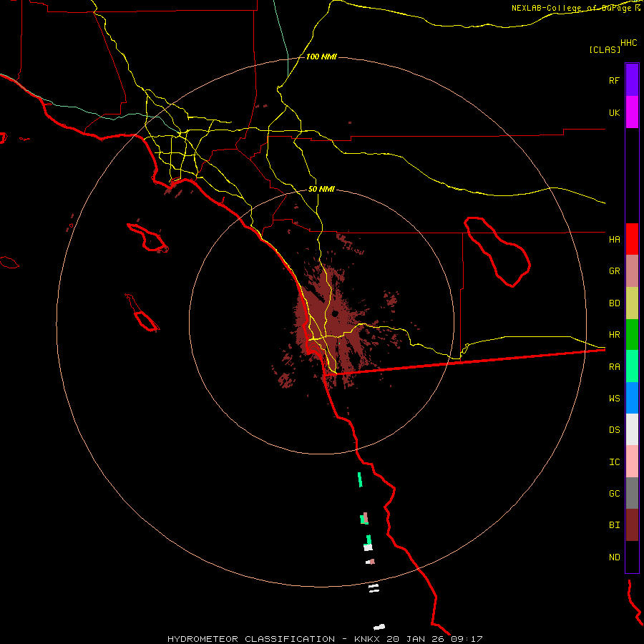The width and height of the screenshot is (644, 644).
Task: Click the RA legend label
Action: coord(614,367)
